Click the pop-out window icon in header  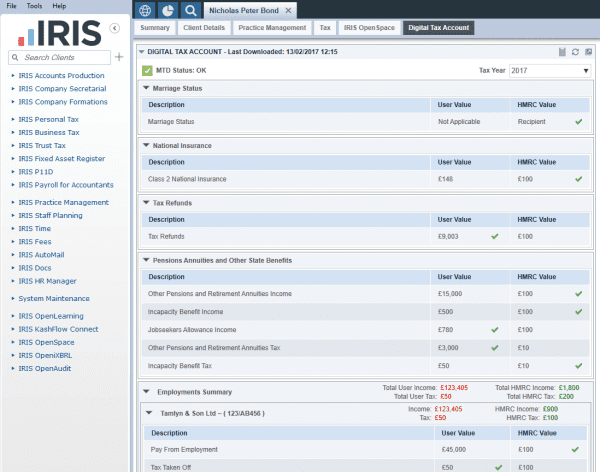point(589,52)
